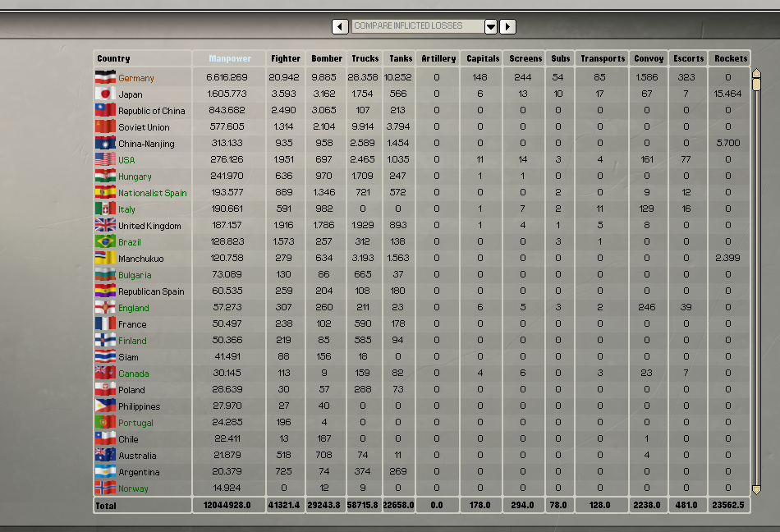The height and width of the screenshot is (532, 780).
Task: Click the Philippines flag icon
Action: pyautogui.click(x=105, y=406)
